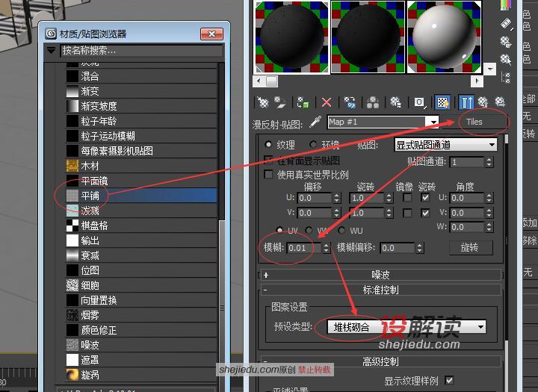This screenshot has height=392, width=538.
Task: Open the 显式贴图通道 mapping dropdown
Action: 445,145
